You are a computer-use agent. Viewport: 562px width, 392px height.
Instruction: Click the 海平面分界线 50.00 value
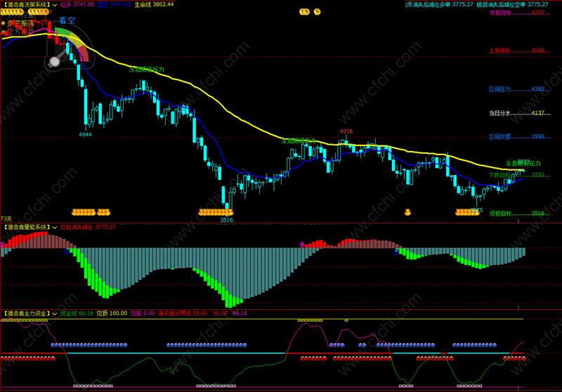point(183,313)
